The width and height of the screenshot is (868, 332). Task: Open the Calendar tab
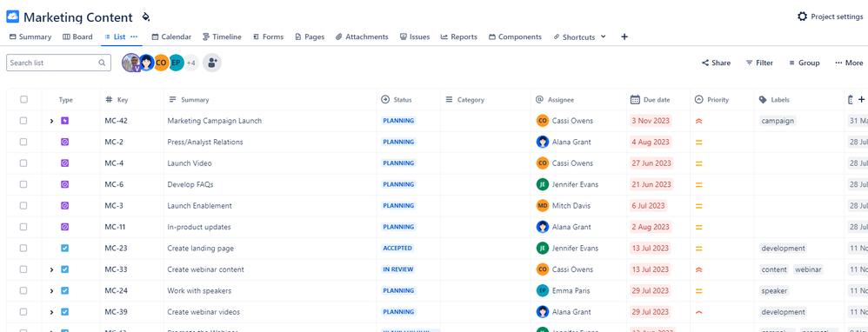pos(171,37)
